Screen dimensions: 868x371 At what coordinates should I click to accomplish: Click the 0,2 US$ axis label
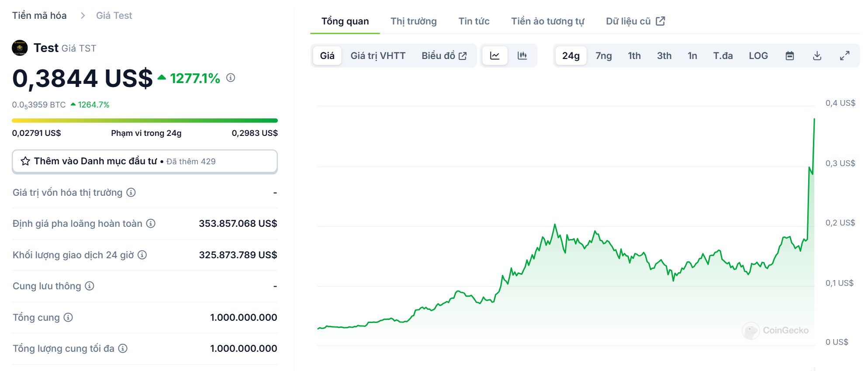coord(840,223)
